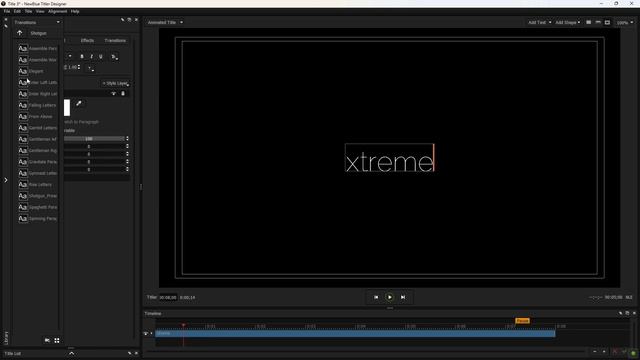Viewport: 640px width, 360px height.
Task: Pick the Raw Letters transition preset
Action: (x=35, y=184)
